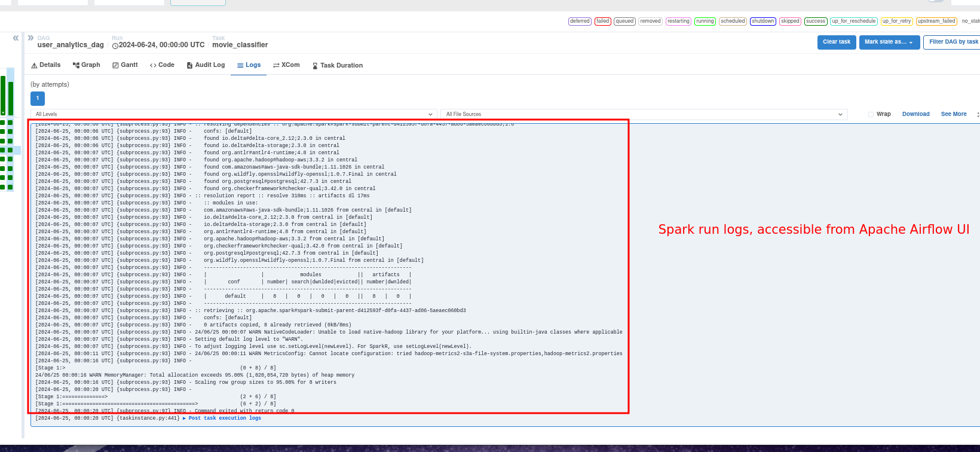Open the Gantt chart tab
980x452 pixels.
(x=125, y=65)
